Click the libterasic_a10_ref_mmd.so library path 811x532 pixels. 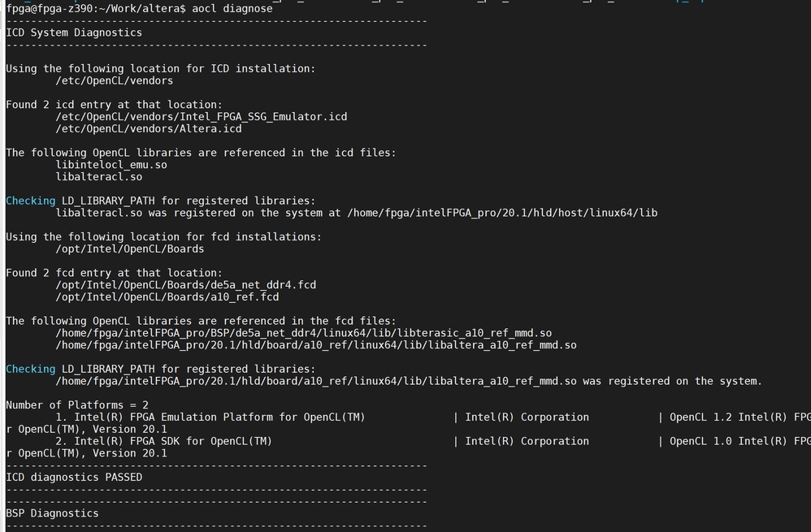coord(303,333)
